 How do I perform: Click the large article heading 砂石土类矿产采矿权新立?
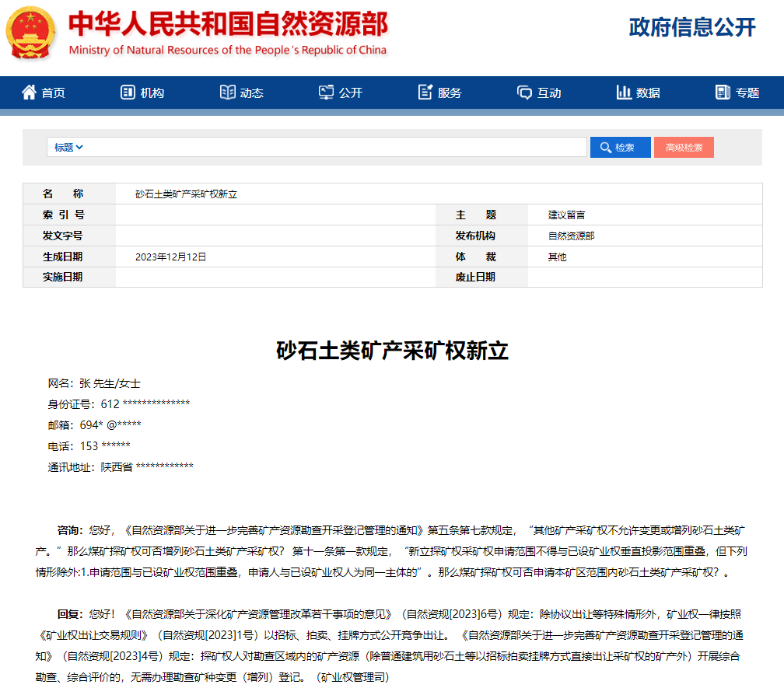coord(392,351)
